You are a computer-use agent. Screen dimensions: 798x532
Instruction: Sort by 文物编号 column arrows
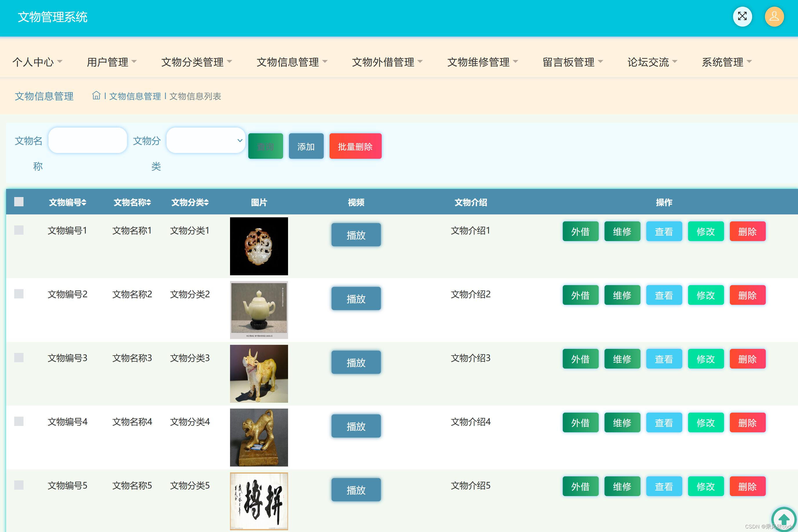click(x=84, y=203)
